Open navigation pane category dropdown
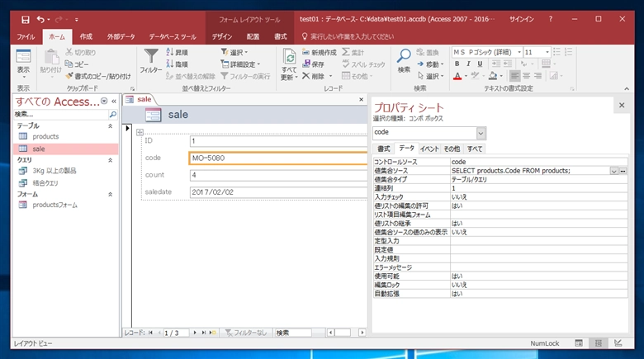Screen dimensions: 644x359 click(x=104, y=101)
